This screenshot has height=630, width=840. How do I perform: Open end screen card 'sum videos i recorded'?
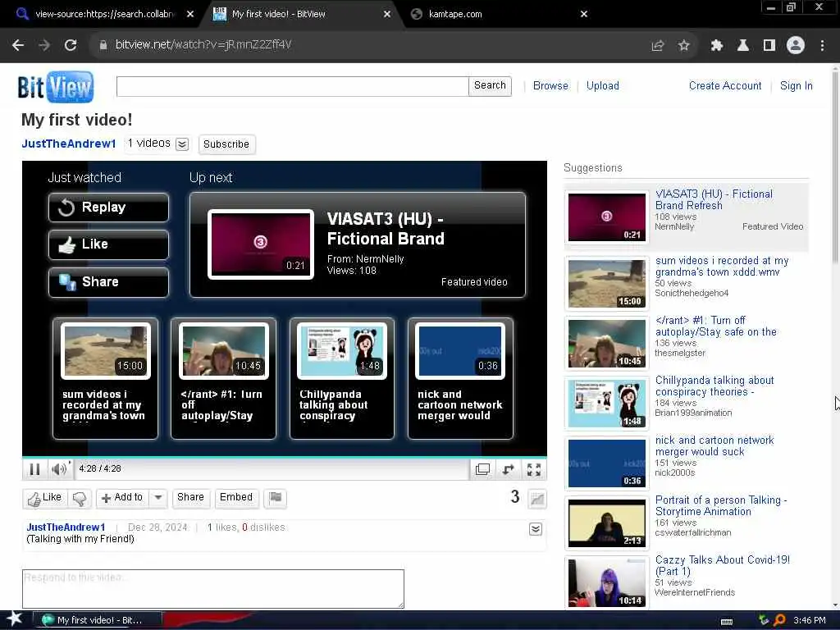click(106, 378)
